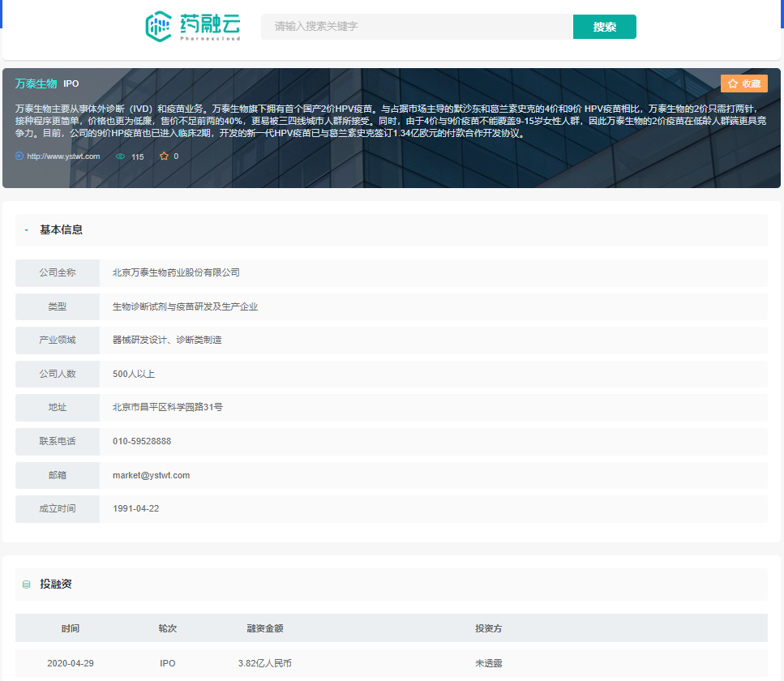
Task: Click the 时间 column header
Action: (x=71, y=628)
